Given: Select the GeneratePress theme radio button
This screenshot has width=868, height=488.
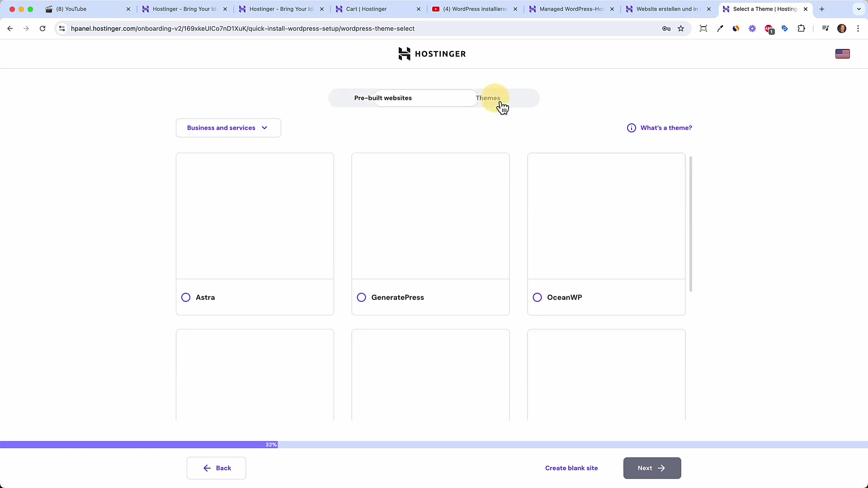Looking at the screenshot, I should click(361, 297).
